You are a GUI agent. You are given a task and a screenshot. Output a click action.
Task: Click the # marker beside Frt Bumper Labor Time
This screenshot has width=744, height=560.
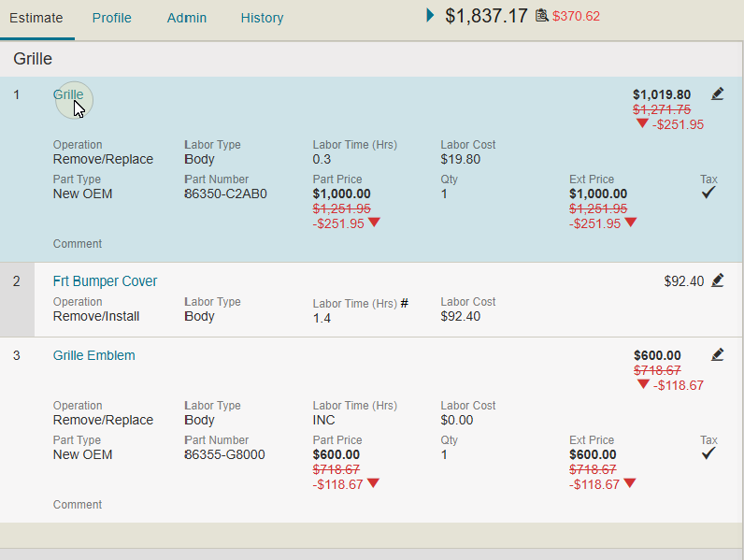pos(405,303)
